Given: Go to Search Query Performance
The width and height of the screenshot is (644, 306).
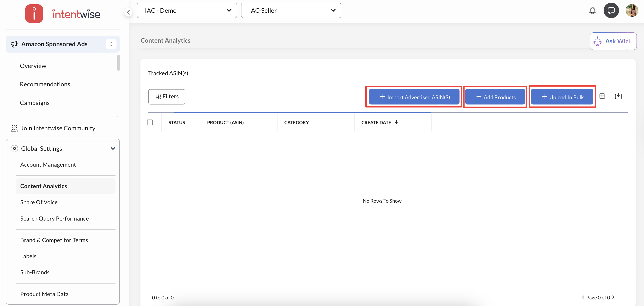Looking at the screenshot, I should [x=54, y=218].
